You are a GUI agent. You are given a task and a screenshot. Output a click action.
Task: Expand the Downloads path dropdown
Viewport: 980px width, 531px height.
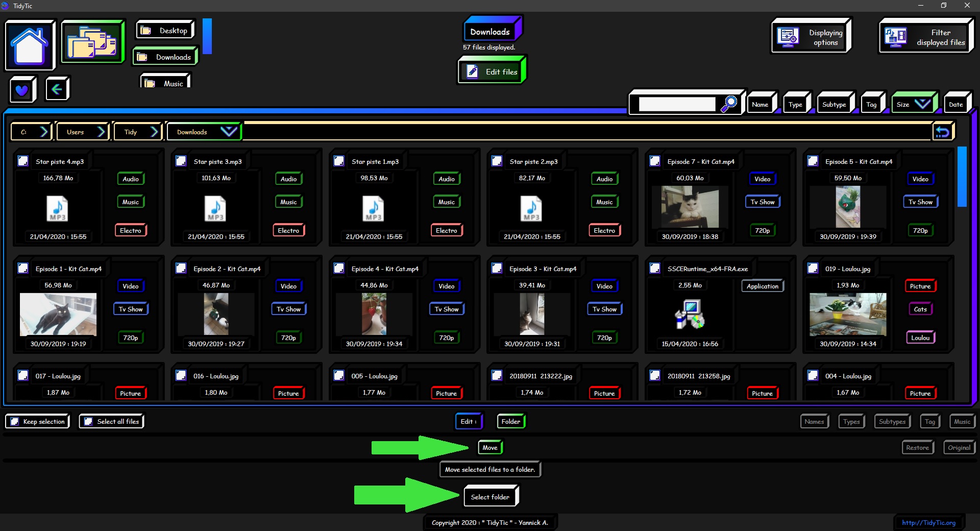(228, 132)
